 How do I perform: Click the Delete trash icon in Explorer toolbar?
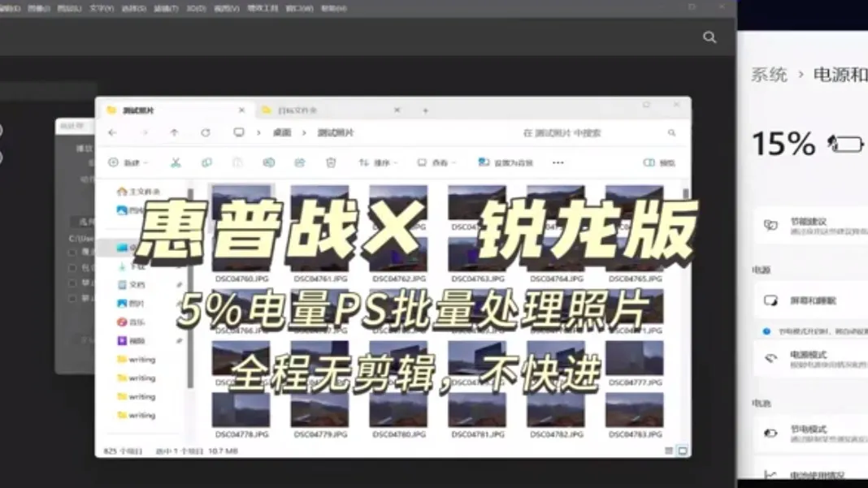(x=331, y=162)
